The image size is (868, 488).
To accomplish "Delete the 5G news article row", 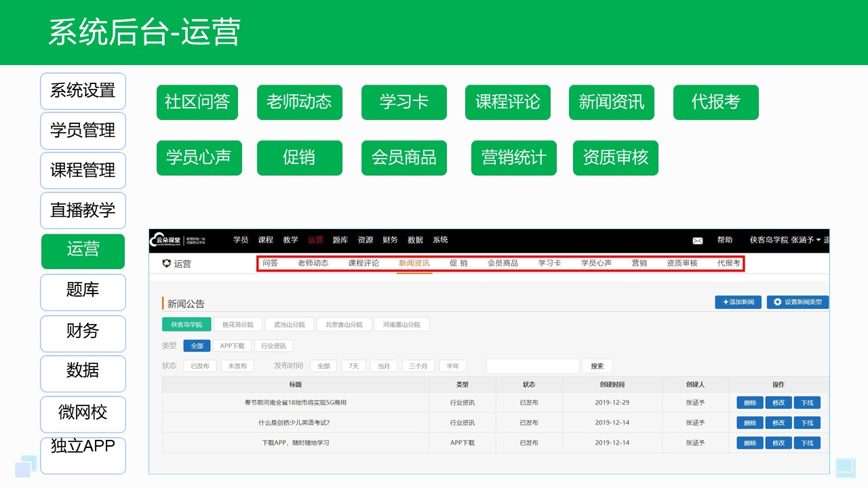I will pyautogui.click(x=749, y=403).
